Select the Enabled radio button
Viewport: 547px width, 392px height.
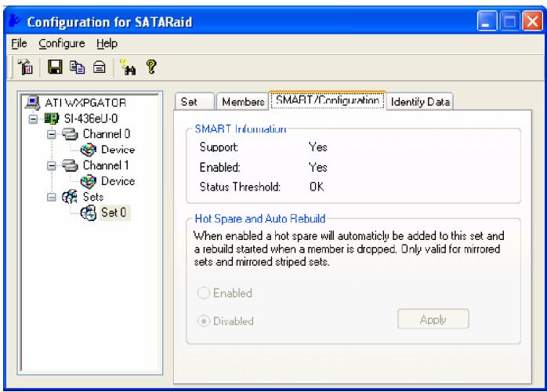coord(204,293)
